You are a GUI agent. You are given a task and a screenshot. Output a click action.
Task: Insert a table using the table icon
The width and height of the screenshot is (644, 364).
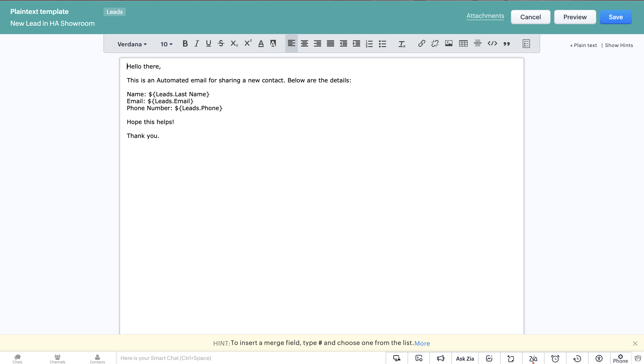(x=463, y=43)
